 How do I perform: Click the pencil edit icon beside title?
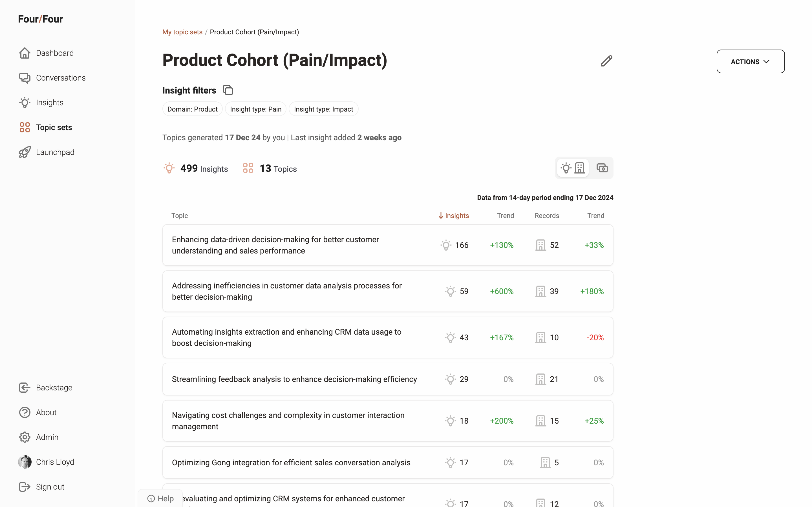click(606, 61)
